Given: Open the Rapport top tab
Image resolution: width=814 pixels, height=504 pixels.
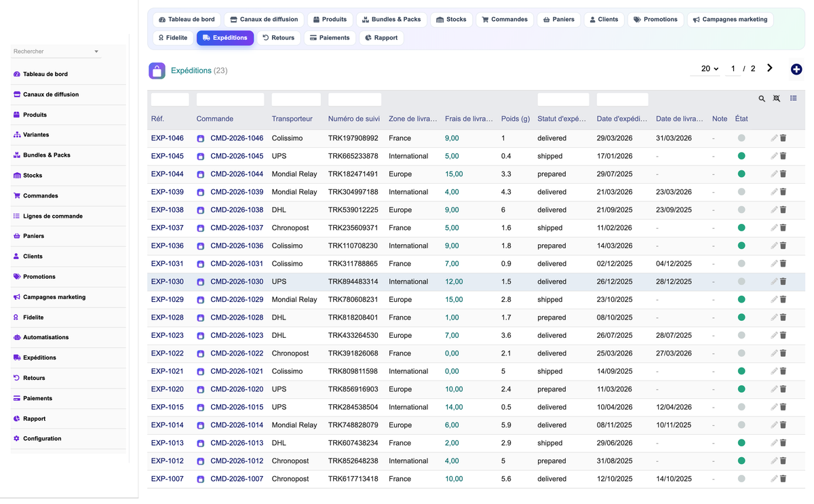Looking at the screenshot, I should click(381, 38).
